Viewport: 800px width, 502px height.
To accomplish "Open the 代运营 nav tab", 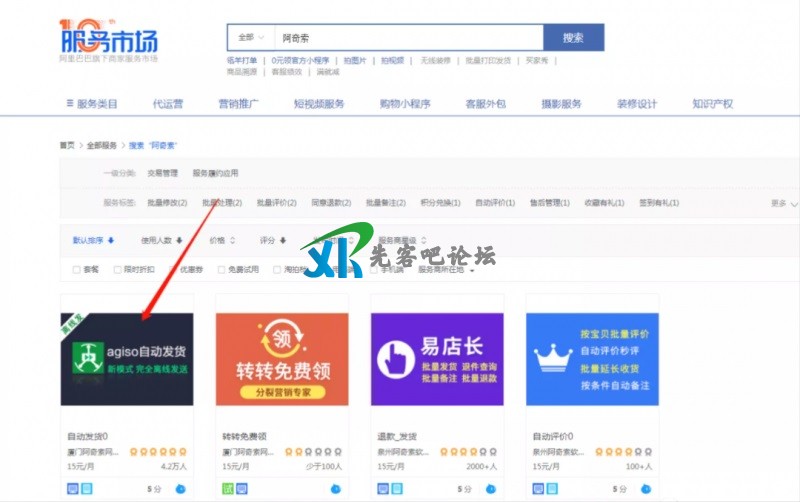I will (x=168, y=104).
